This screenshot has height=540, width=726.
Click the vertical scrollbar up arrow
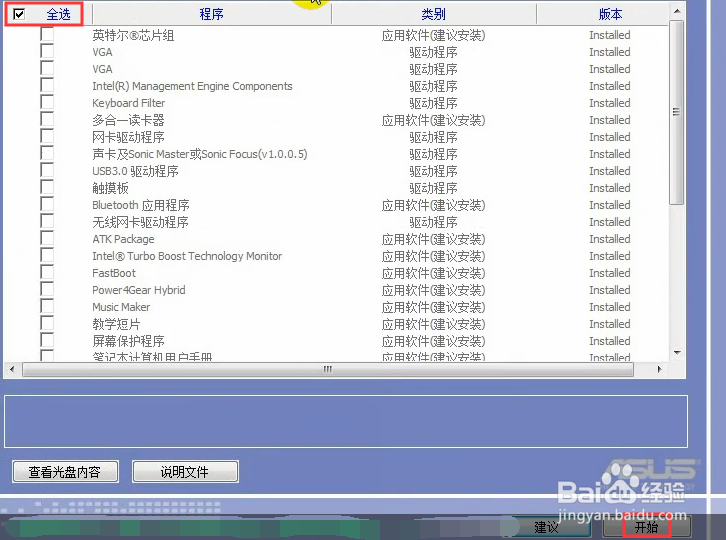[x=677, y=11]
